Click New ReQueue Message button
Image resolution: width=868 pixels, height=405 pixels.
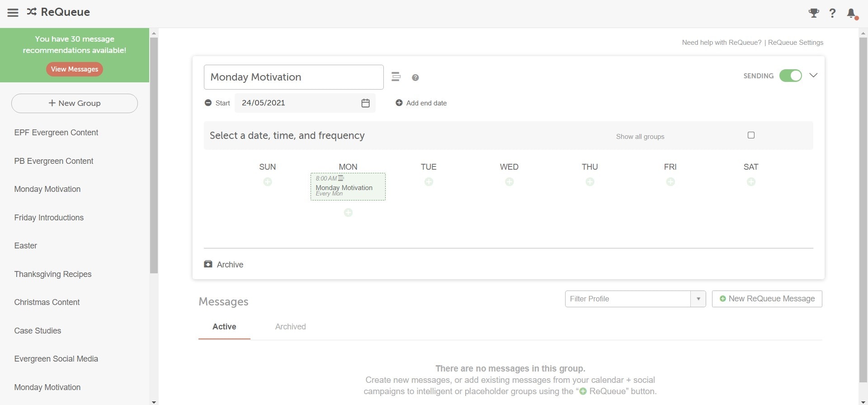tap(767, 299)
